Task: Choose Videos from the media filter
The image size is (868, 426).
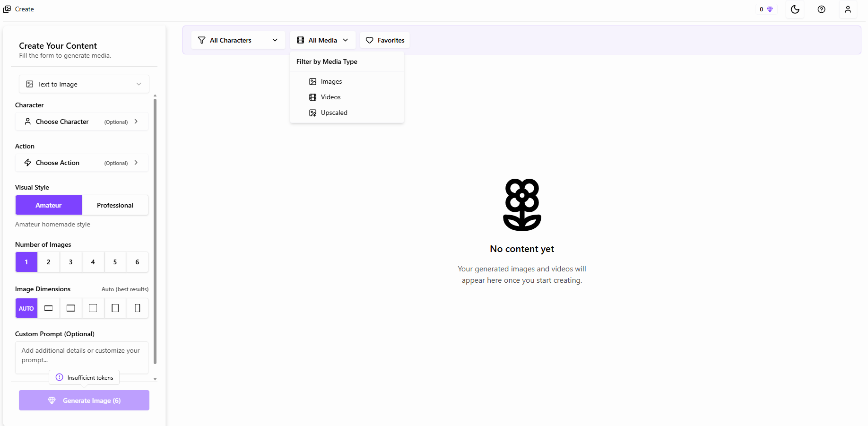Action: click(x=330, y=97)
